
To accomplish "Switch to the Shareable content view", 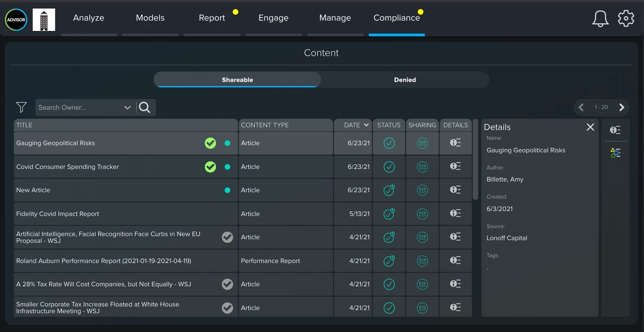I will pos(237,80).
